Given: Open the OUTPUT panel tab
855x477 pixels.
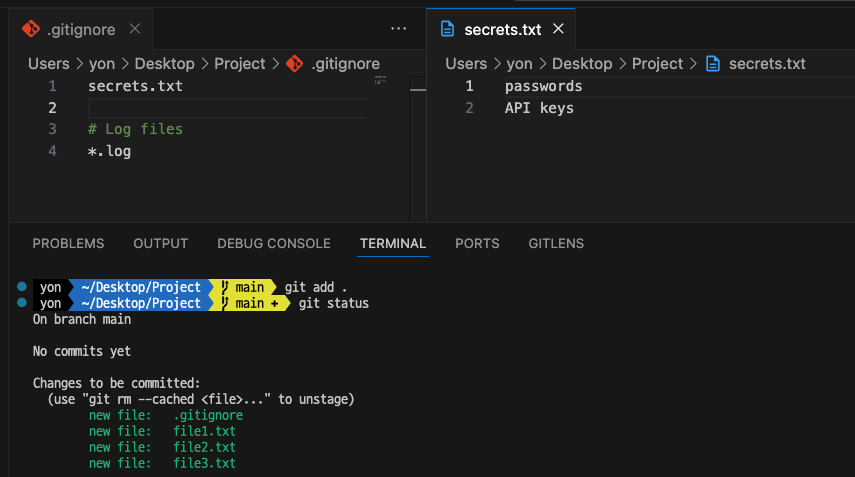Looking at the screenshot, I should click(161, 243).
